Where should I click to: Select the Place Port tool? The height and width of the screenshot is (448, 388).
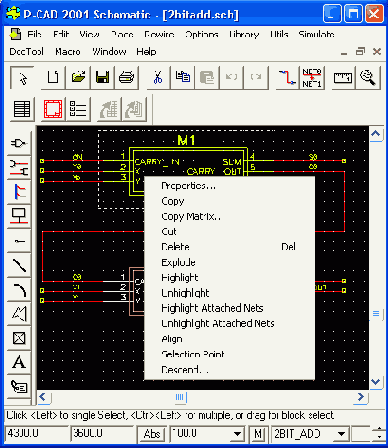(x=19, y=216)
